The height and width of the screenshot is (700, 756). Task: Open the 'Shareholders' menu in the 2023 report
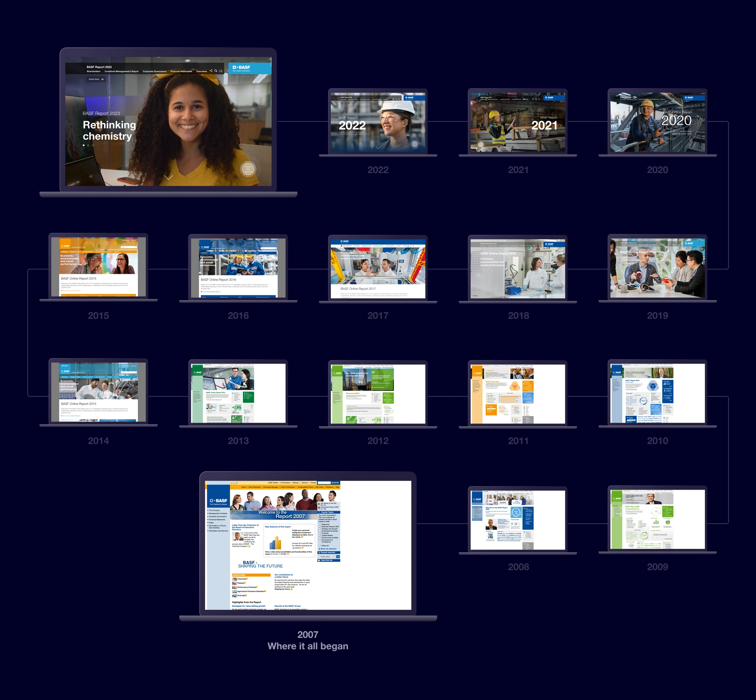tap(94, 71)
